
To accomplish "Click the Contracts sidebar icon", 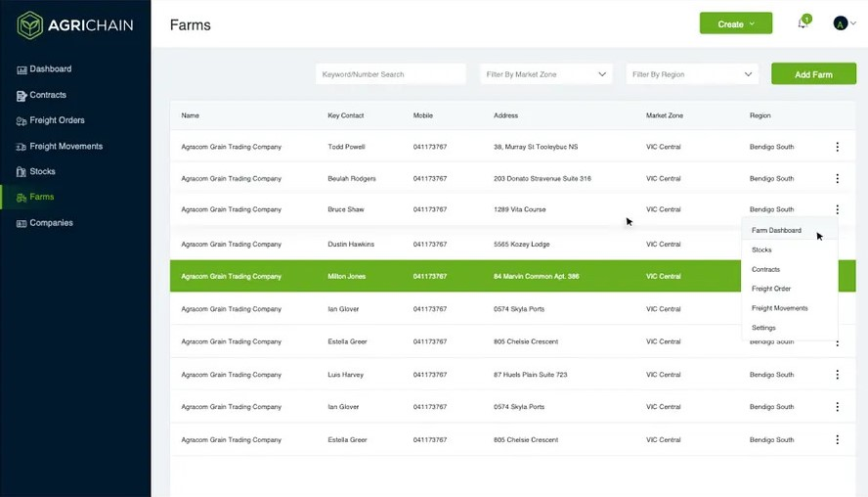I will point(22,96).
